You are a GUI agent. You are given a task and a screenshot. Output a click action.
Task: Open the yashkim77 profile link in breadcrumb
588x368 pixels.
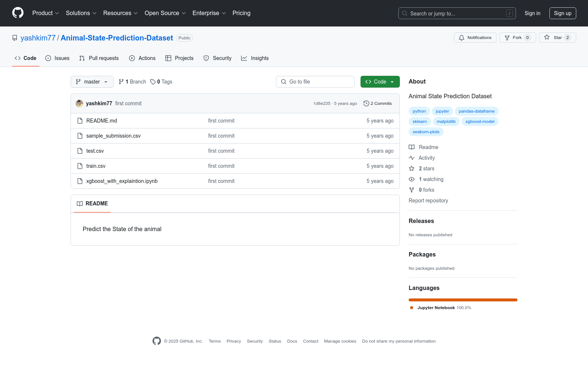point(38,38)
